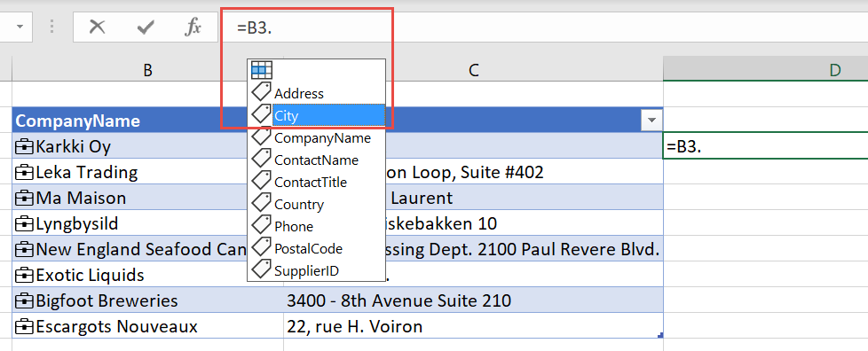Choose SupplierID field from autocomplete list
The width and height of the screenshot is (868, 351).
pyautogui.click(x=317, y=270)
